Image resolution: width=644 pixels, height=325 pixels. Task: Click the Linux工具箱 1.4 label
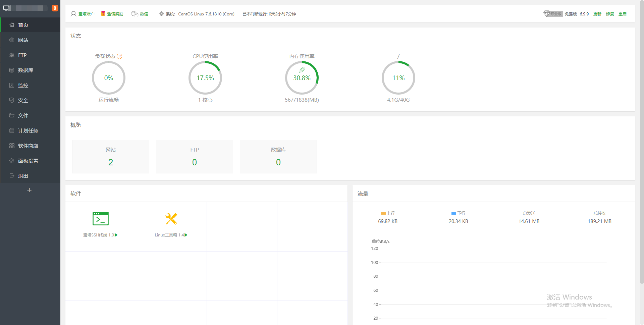(169, 235)
